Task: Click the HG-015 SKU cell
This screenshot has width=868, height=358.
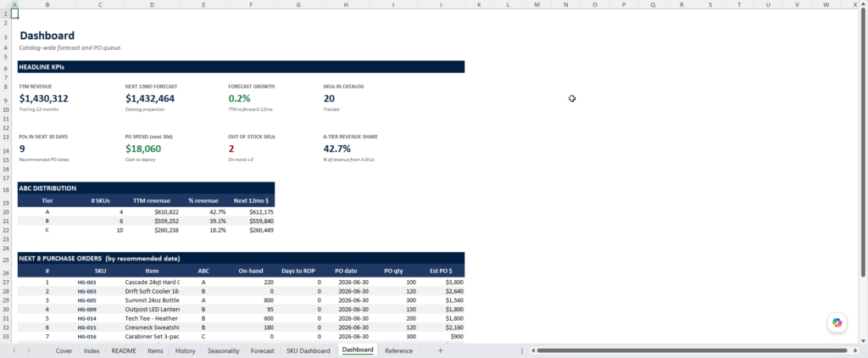Action: (x=100, y=327)
